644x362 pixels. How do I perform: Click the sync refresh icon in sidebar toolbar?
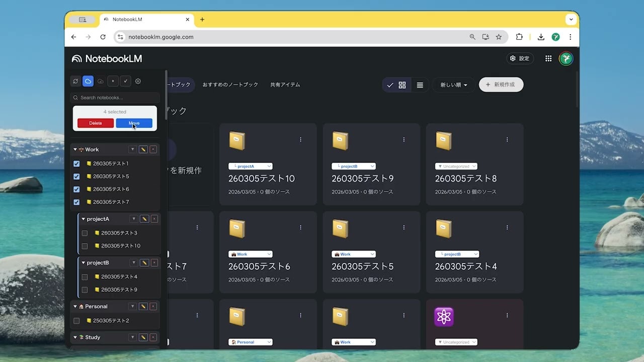[75, 81]
